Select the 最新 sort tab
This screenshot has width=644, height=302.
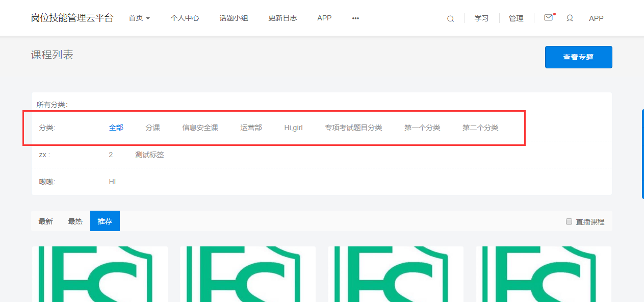click(45, 221)
